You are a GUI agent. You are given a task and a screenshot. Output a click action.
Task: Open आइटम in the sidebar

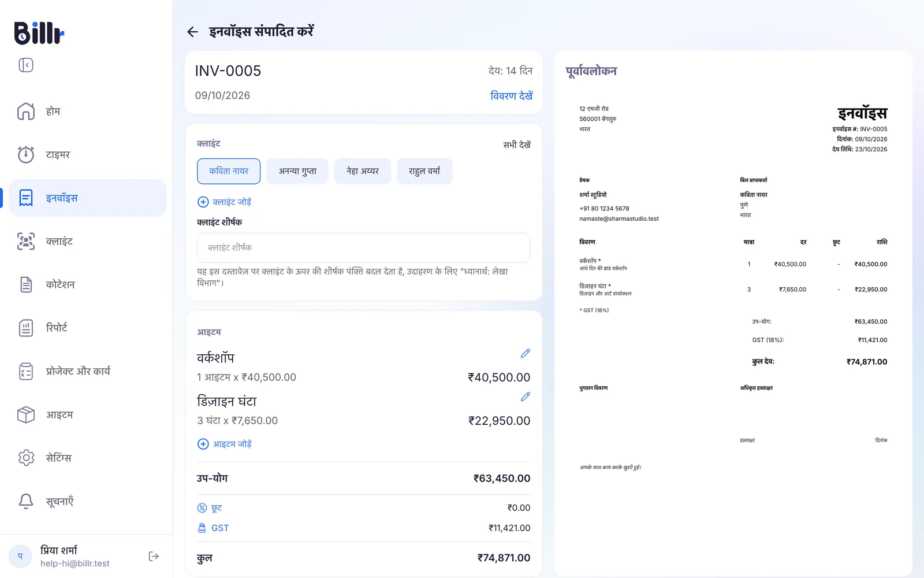[x=88, y=414]
